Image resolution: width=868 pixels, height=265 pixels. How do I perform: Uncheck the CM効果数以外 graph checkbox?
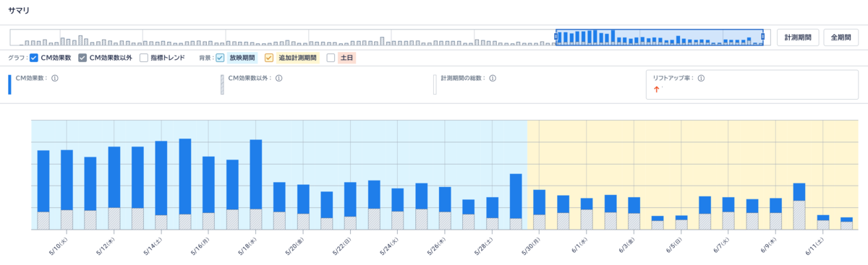coord(82,58)
